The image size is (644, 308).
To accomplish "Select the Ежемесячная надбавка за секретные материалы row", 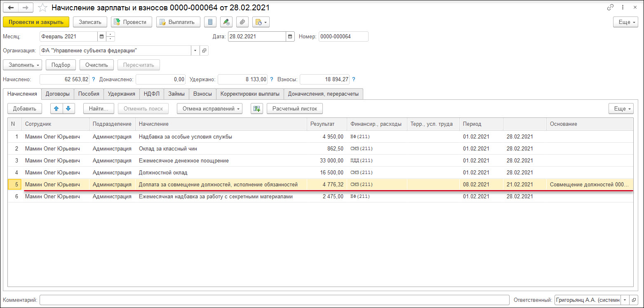I will coord(320,196).
